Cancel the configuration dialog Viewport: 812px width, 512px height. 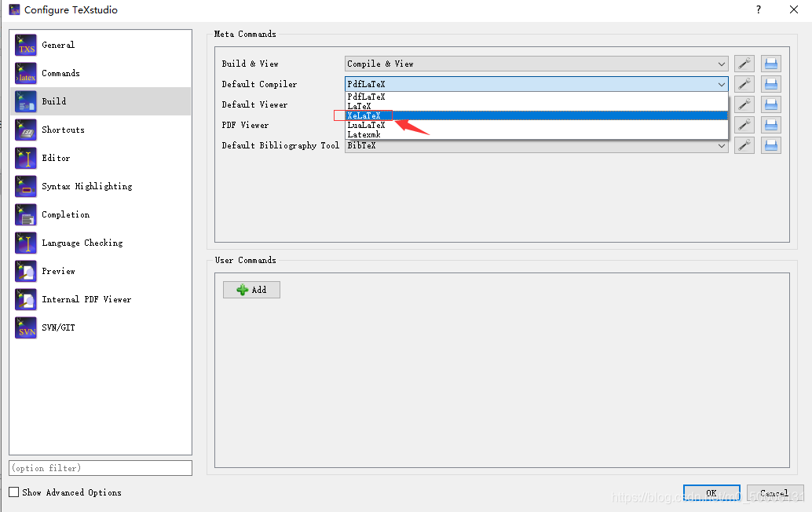775,493
